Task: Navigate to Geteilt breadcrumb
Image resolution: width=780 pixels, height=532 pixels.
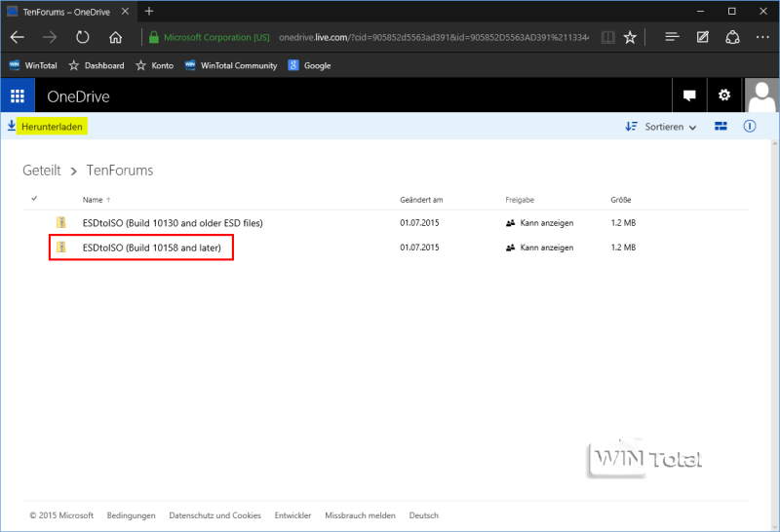Action: coord(42,171)
